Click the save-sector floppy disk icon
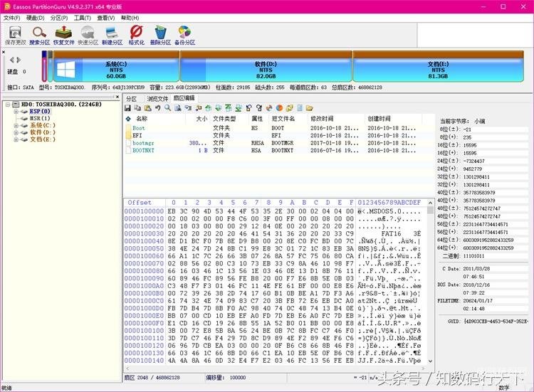Image resolution: width=534 pixels, height=392 pixels. tap(127, 108)
